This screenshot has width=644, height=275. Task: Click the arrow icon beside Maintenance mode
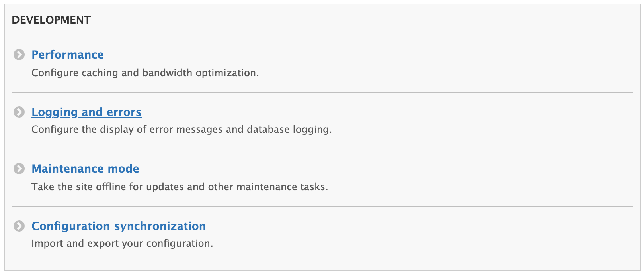(19, 169)
